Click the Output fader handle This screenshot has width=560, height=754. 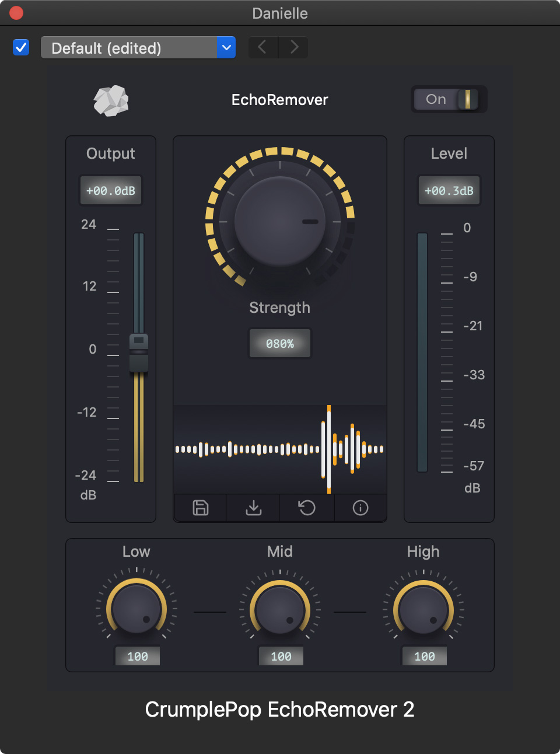coord(139,352)
